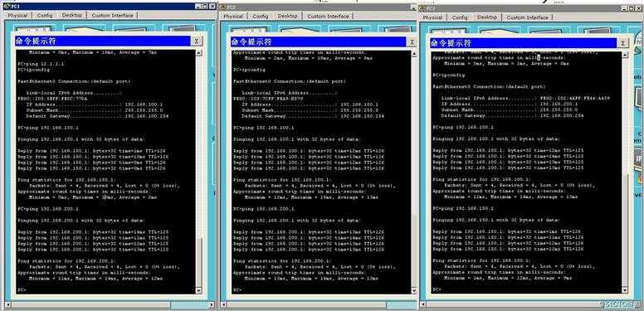Click 'PC>ping 192.168.200.1' command in PC1 terminal
Image resolution: width=644 pixels, height=311 pixels.
48,209
